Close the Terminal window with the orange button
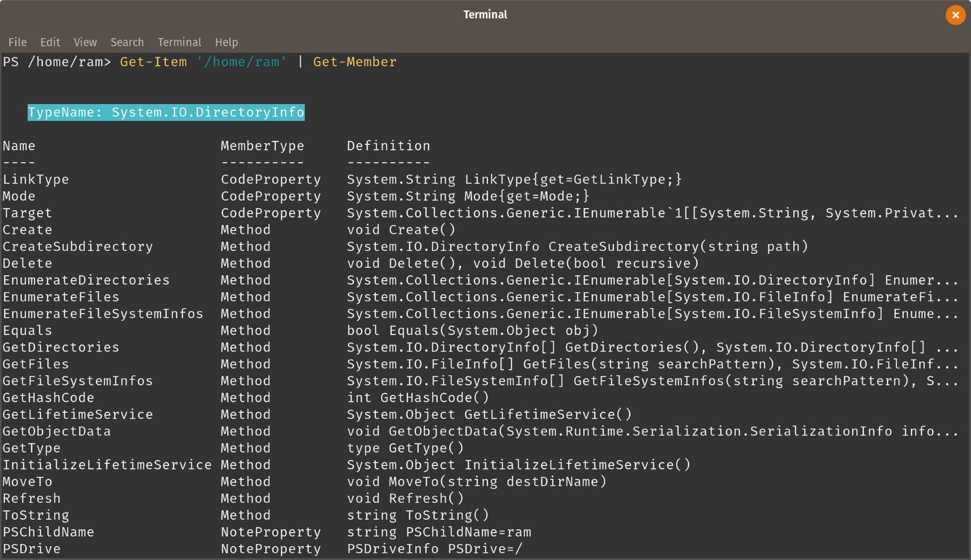The width and height of the screenshot is (971, 560). [x=955, y=15]
